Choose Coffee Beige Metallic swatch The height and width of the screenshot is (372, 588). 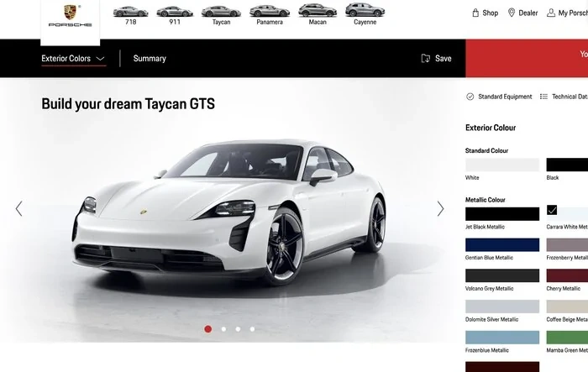[567, 307]
